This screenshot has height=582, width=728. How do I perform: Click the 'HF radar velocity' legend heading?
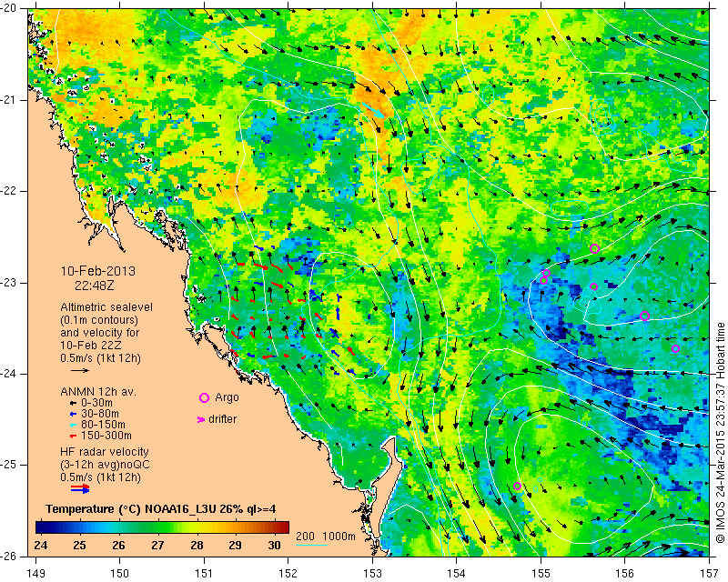[x=105, y=452]
